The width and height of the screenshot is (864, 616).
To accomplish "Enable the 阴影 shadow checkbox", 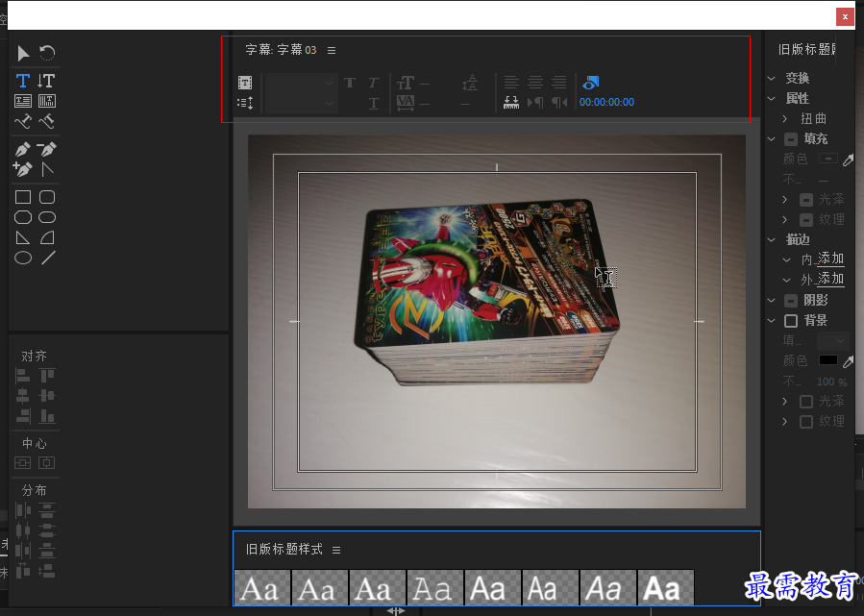I will [791, 300].
